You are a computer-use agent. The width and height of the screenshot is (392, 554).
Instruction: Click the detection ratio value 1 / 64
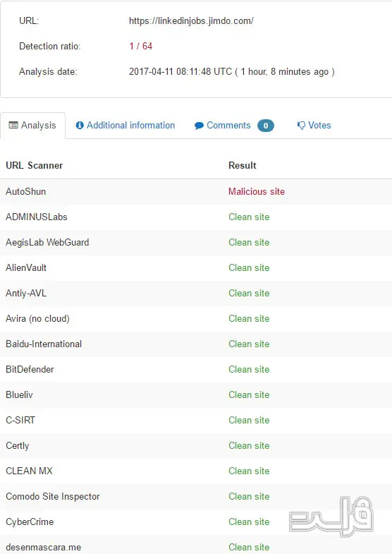pos(141,47)
